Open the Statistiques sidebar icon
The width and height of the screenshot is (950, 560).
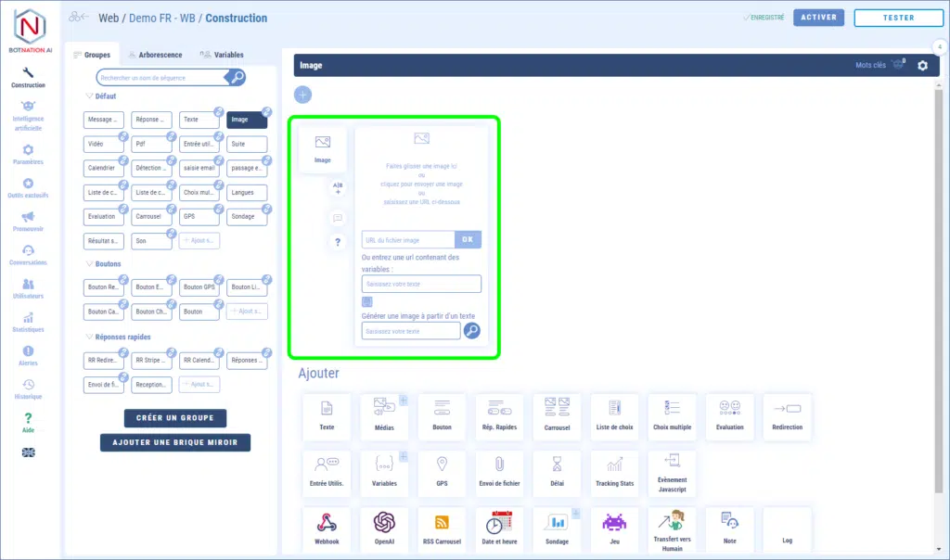[28, 322]
